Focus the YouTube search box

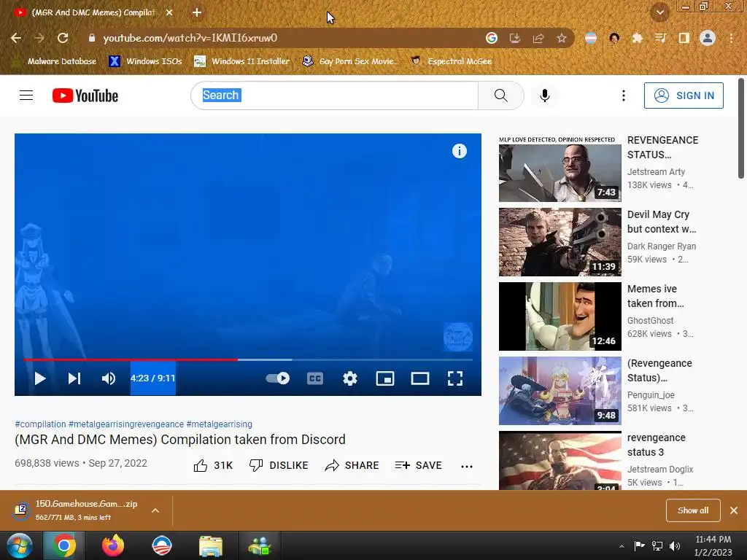334,96
